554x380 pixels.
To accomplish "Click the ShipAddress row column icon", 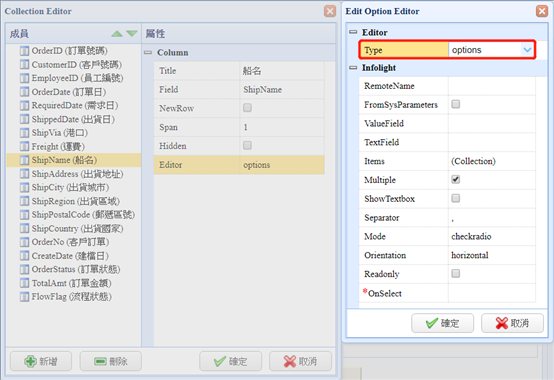I will (24, 174).
